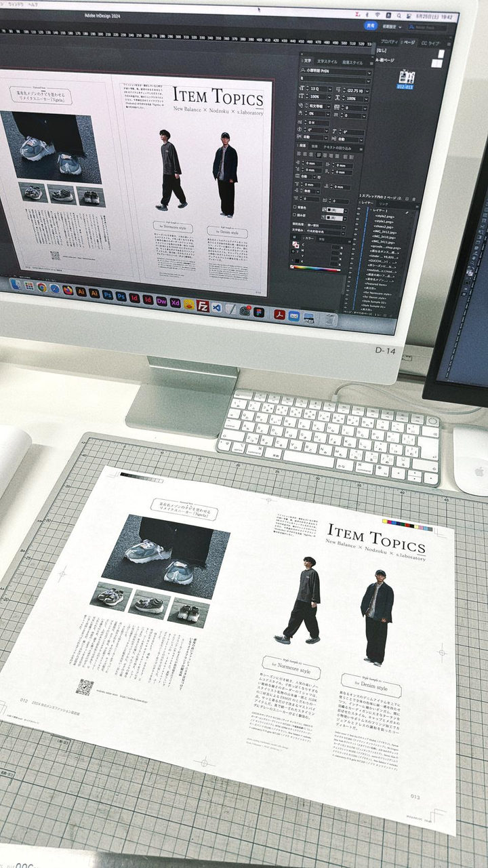
Task: Open the second InDesign icon in the Dock
Action: [x=148, y=300]
